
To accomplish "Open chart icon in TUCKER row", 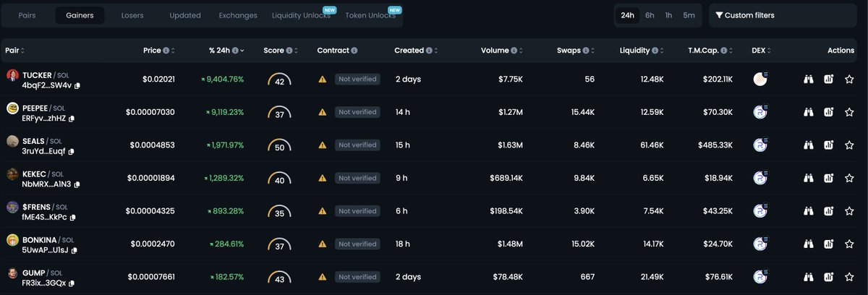I will (x=829, y=80).
